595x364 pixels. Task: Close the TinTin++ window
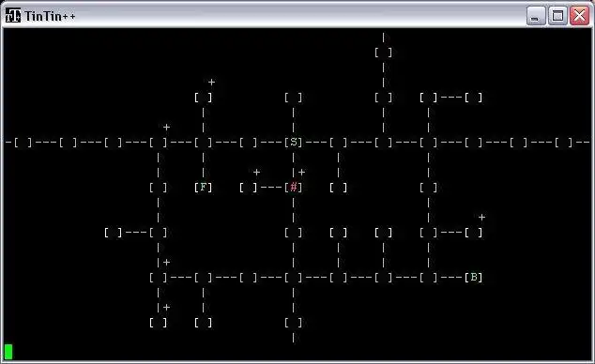coord(579,16)
